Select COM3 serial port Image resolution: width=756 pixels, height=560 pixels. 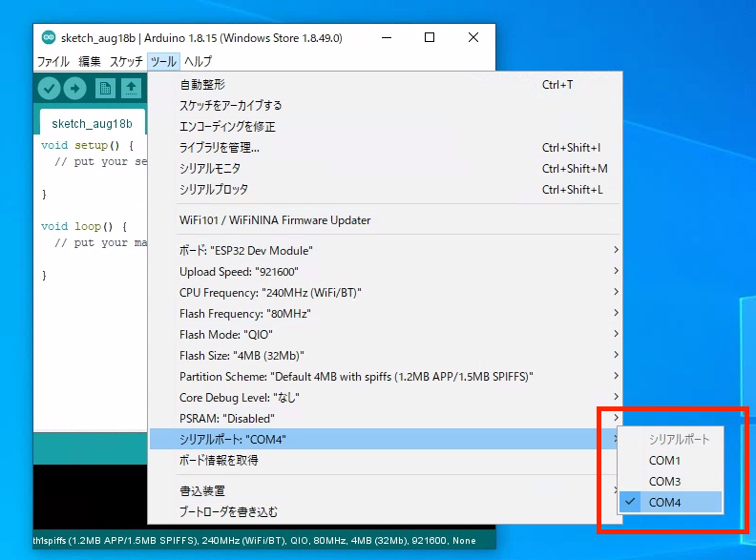671,482
